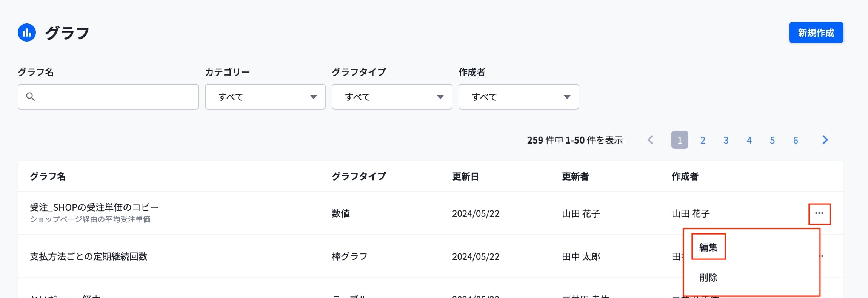The height and width of the screenshot is (298, 868).
Task: Click the カテゴリー dropdown arrow
Action: coord(313,97)
